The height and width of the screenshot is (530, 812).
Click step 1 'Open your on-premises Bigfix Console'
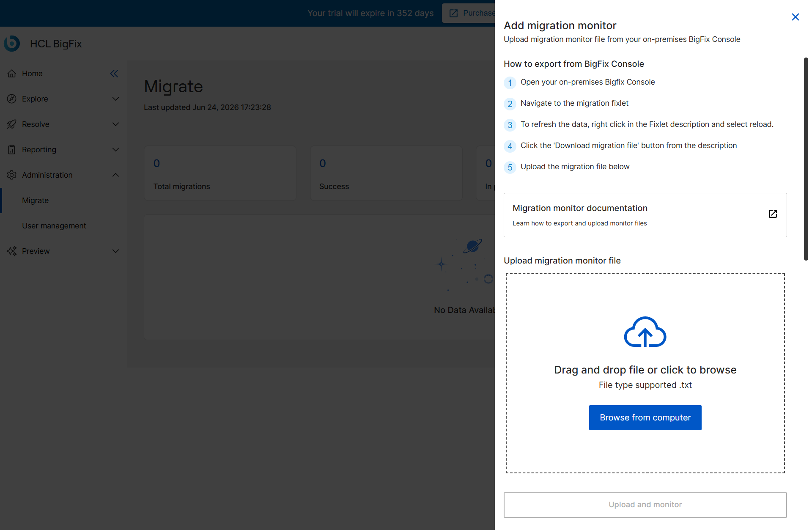click(x=587, y=82)
